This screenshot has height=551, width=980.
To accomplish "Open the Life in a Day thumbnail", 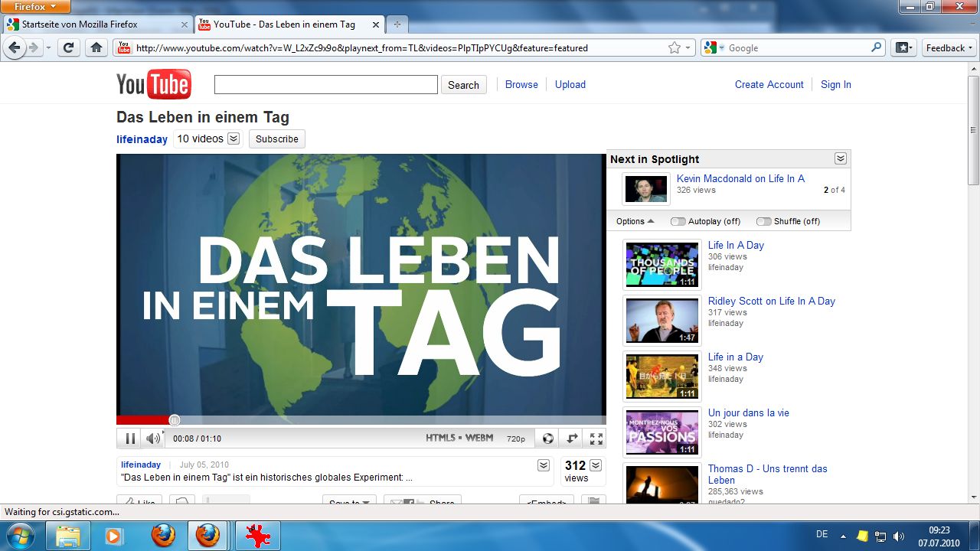I will [661, 376].
